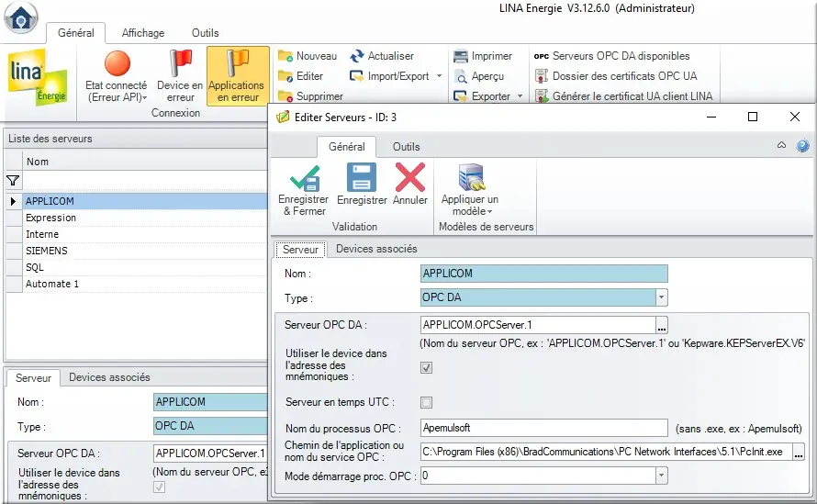Click Enregistrer floppy disk icon
This screenshot has height=504, width=817.
pos(361,177)
